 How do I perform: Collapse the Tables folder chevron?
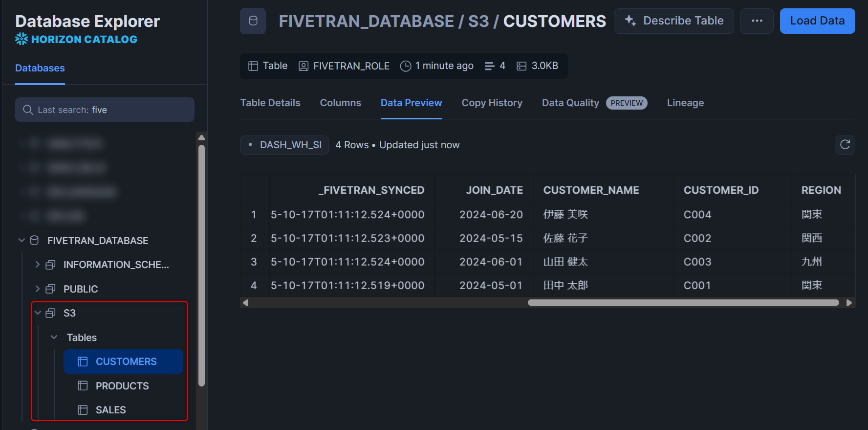click(54, 338)
